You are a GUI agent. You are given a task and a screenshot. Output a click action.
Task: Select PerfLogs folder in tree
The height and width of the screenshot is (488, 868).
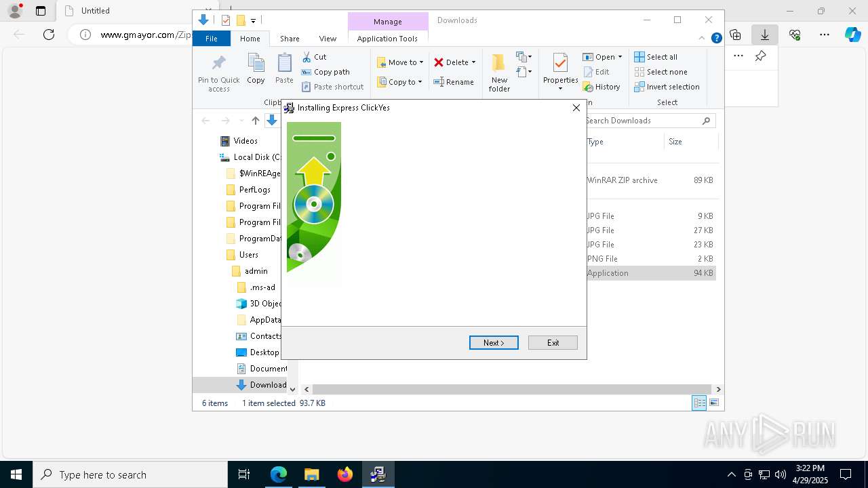pyautogui.click(x=248, y=190)
